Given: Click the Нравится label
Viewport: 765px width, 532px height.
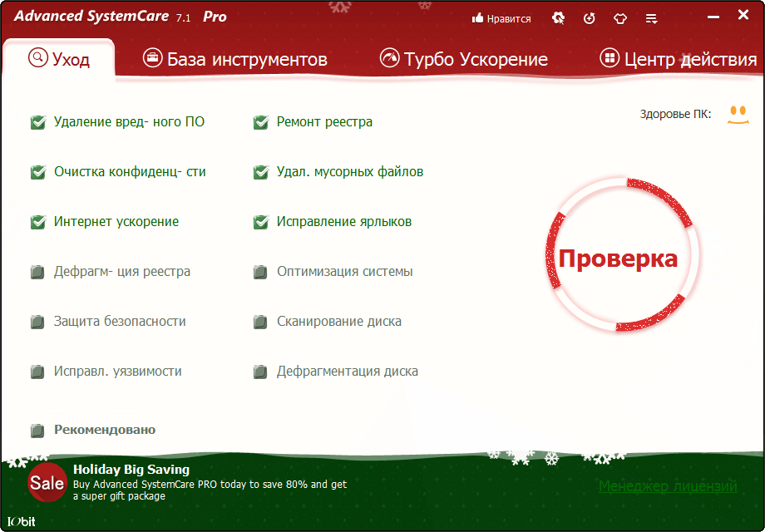Looking at the screenshot, I should pyautogui.click(x=508, y=19).
